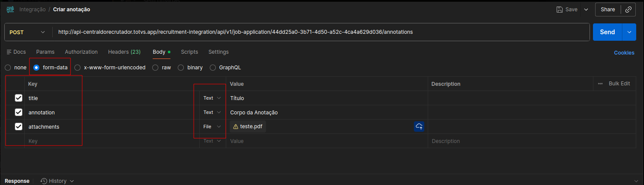Click the blue Send button
Image resolution: width=644 pixels, height=185 pixels.
coord(607,32)
